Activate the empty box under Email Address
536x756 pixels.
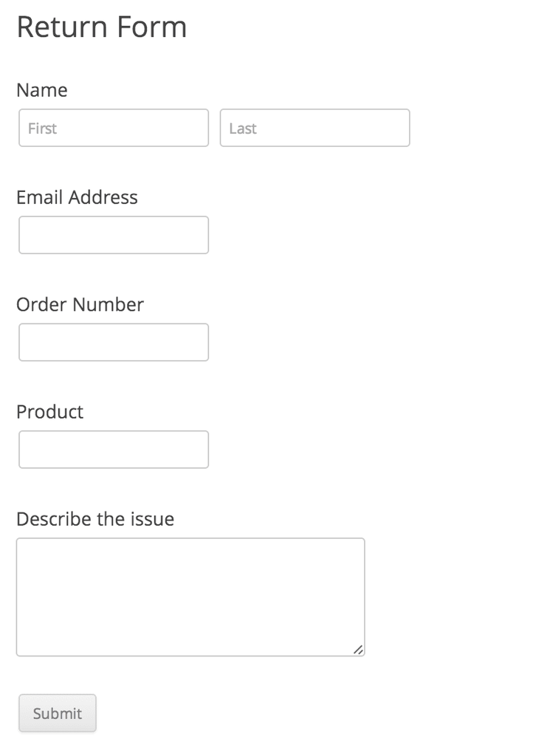(x=114, y=235)
